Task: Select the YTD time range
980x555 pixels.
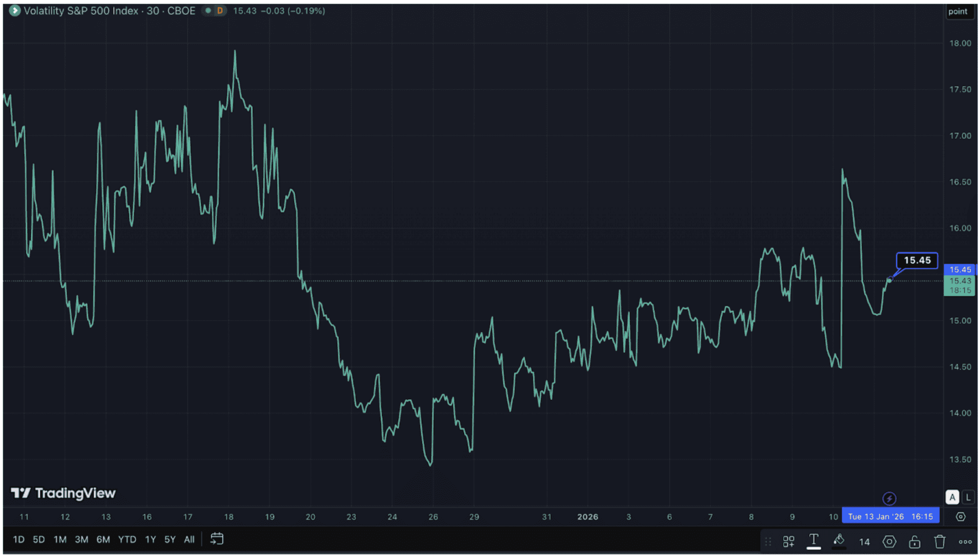Action: tap(127, 540)
